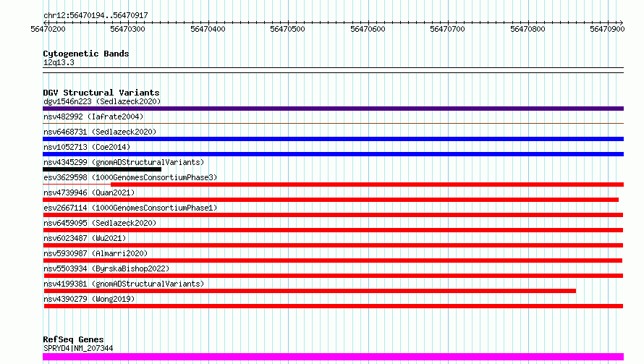This screenshot has width=644, height=364.
Task: Click ruler position label 56470700
Action: coord(447,29)
